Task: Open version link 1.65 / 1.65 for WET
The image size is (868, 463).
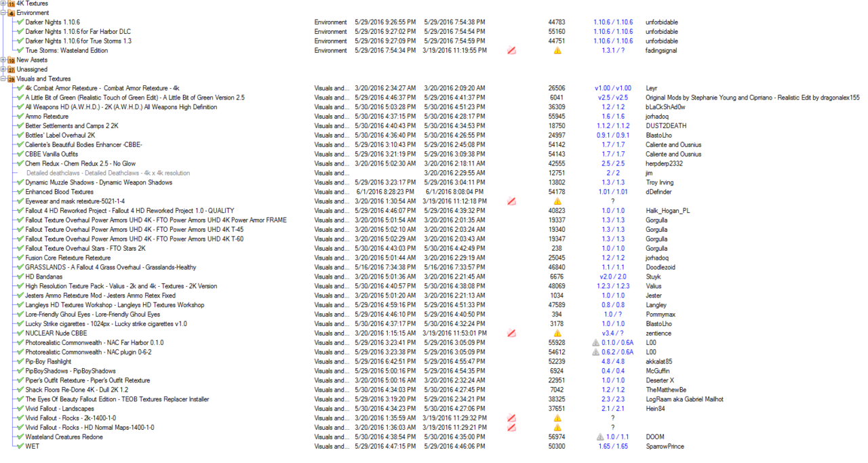Action: point(613,446)
